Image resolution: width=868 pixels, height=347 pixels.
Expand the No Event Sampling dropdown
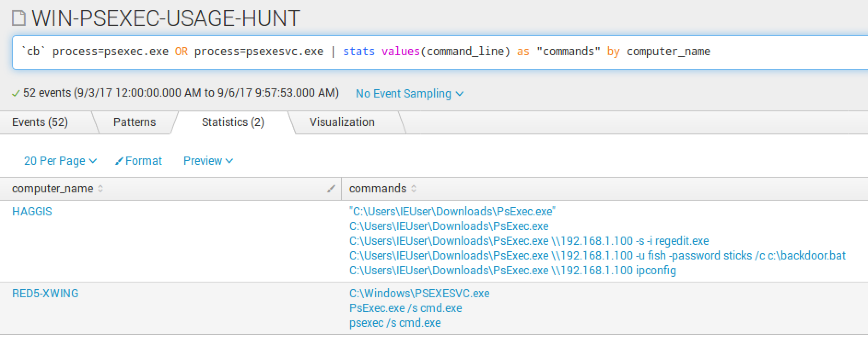pos(409,93)
